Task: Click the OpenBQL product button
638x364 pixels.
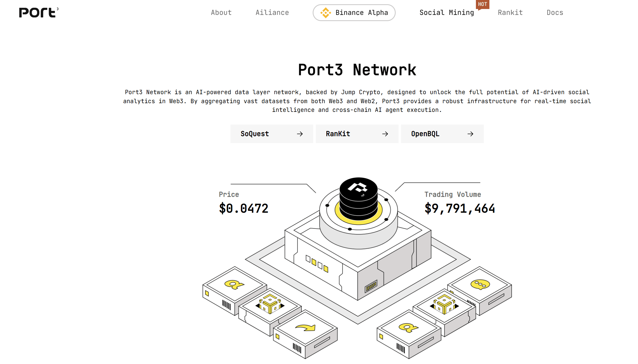Action: 442,134
